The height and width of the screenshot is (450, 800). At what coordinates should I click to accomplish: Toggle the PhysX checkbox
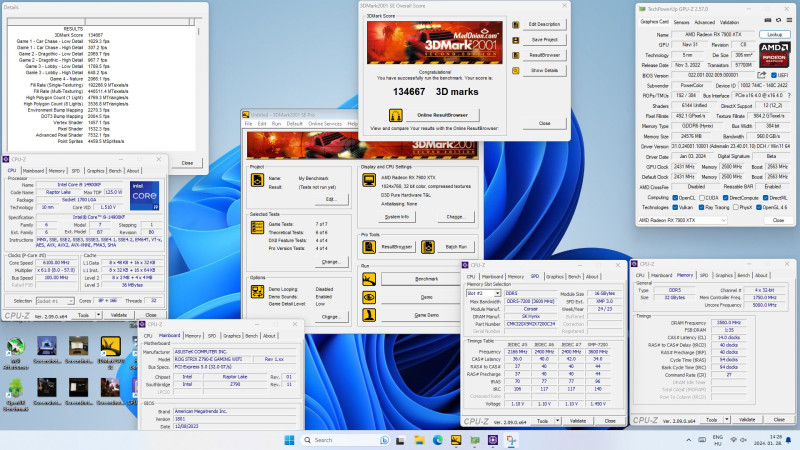tap(735, 207)
